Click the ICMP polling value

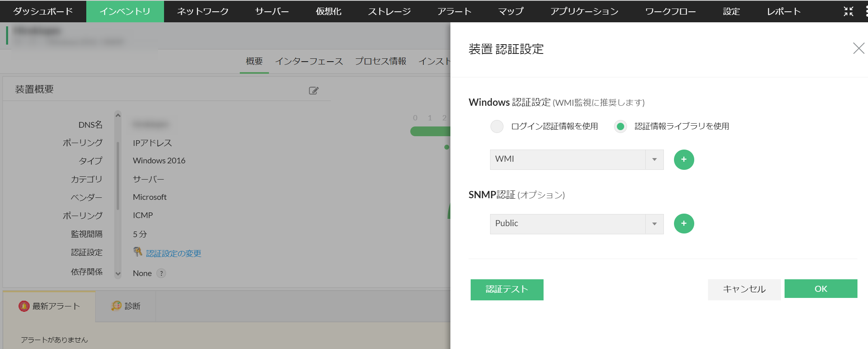[143, 216]
